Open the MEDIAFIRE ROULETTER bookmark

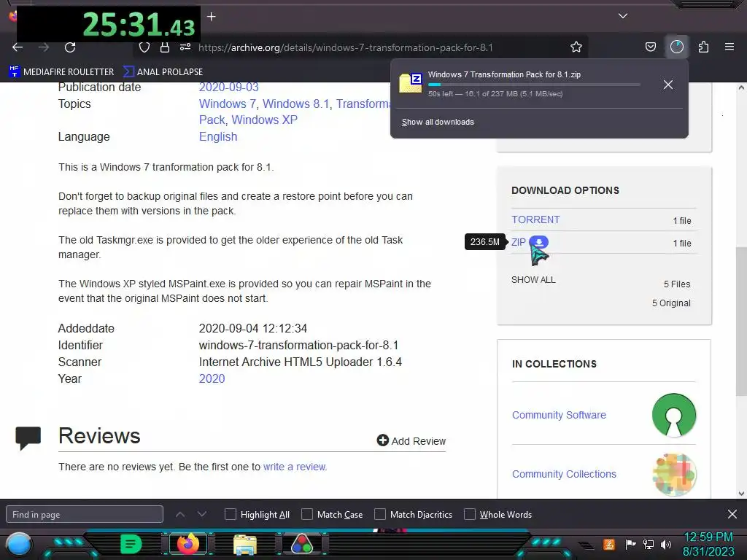(61, 72)
